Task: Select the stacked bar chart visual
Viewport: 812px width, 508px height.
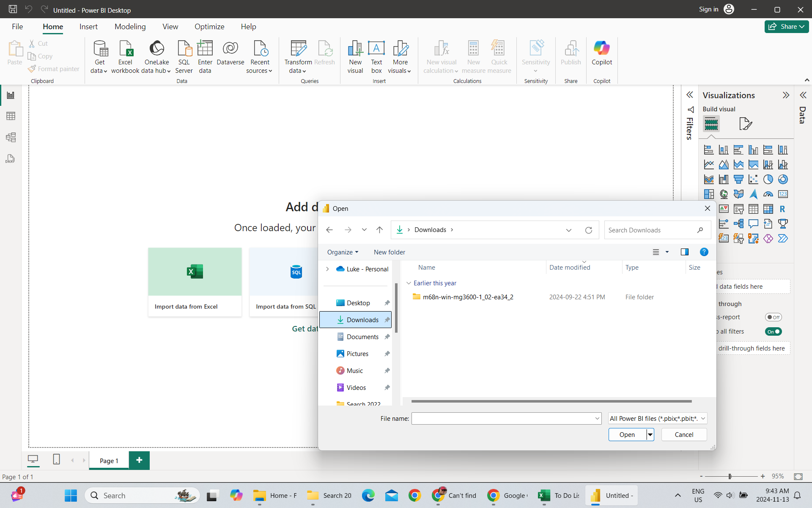Action: tap(709, 150)
